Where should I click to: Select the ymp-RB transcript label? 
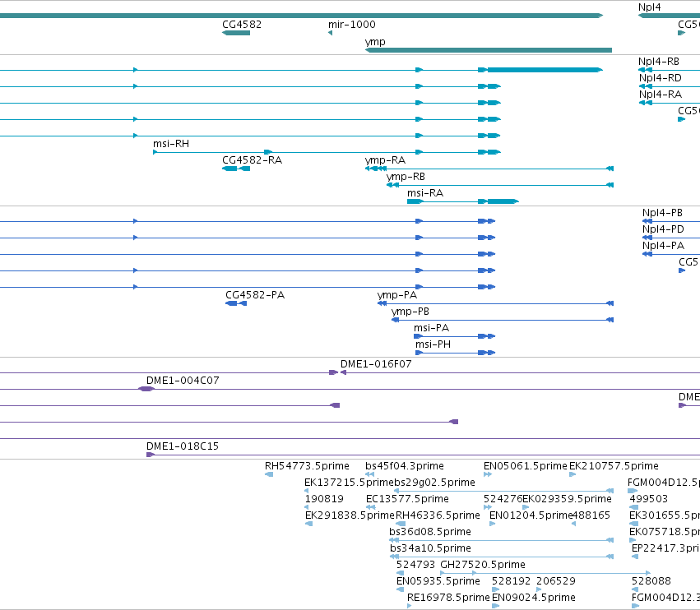406,177
